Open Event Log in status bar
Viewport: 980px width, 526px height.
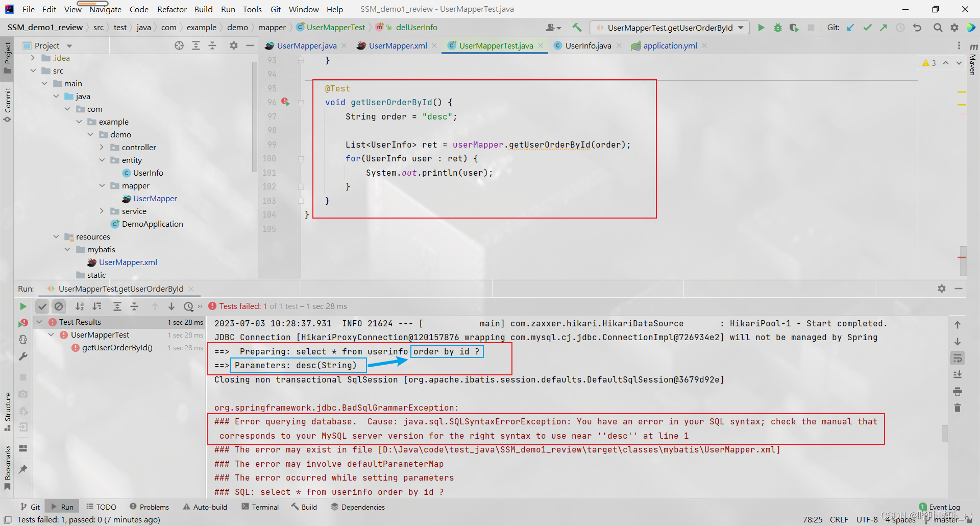[x=940, y=507]
